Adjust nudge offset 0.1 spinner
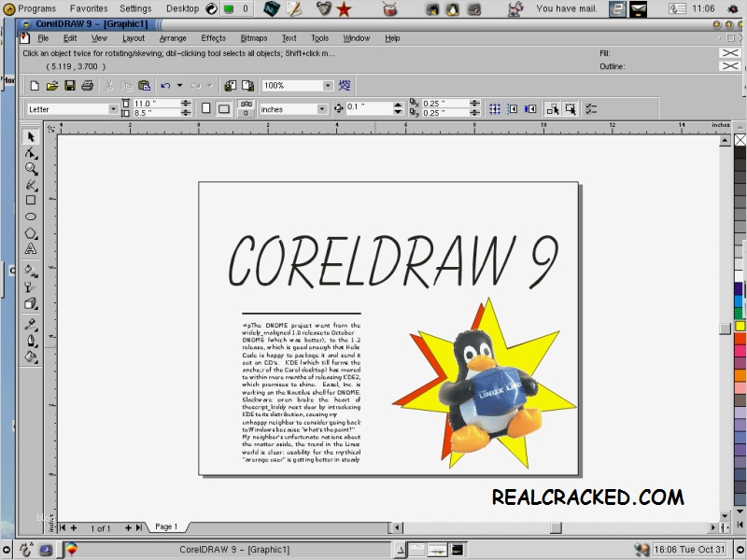 tap(399, 108)
